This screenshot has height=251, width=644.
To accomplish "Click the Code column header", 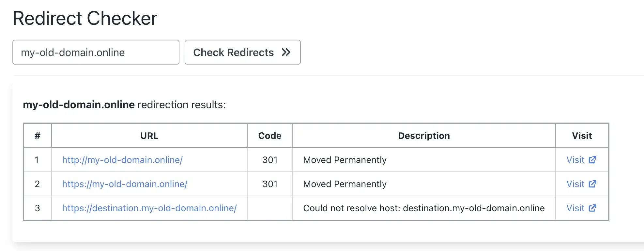I will click(269, 136).
